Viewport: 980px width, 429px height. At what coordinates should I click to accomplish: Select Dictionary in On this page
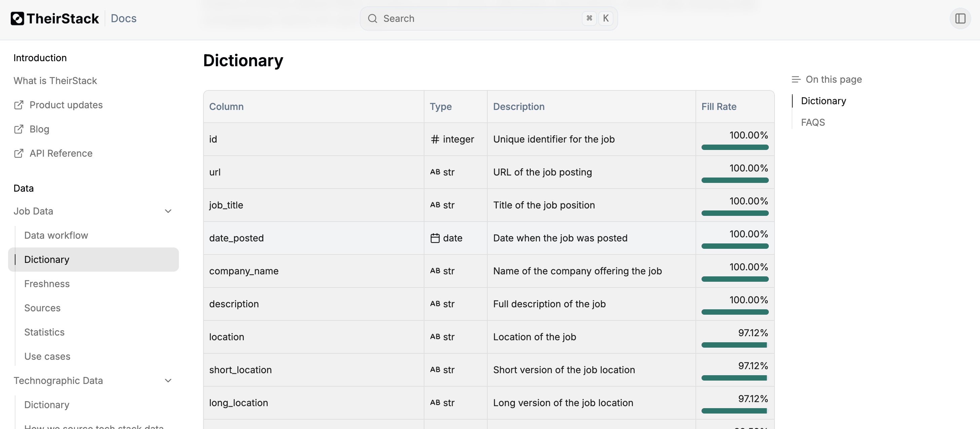click(823, 101)
